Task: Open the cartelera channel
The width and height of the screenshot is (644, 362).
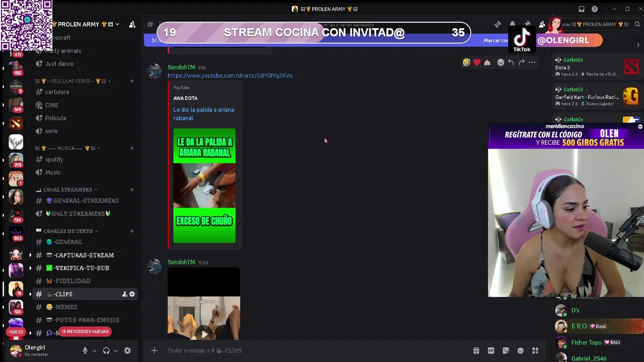Action: point(84,92)
